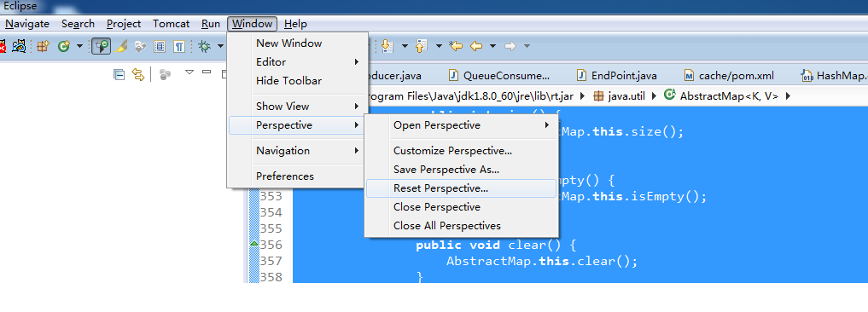The image size is (868, 312).
Task: Click the Back navigation yellow arrow
Action: [x=476, y=47]
